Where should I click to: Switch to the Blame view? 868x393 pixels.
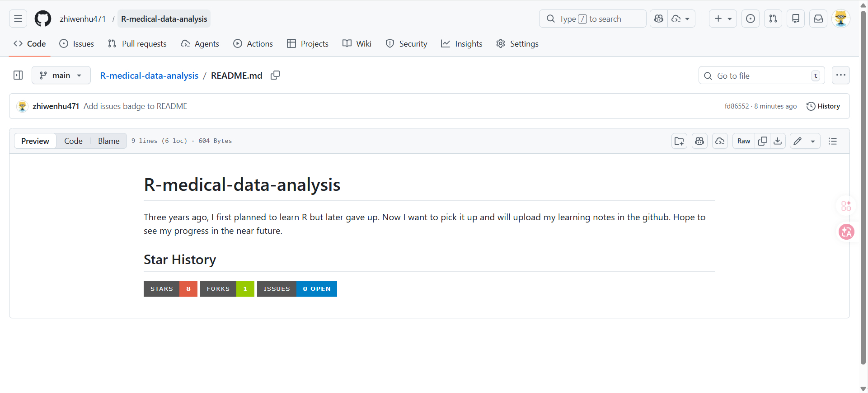pos(109,141)
